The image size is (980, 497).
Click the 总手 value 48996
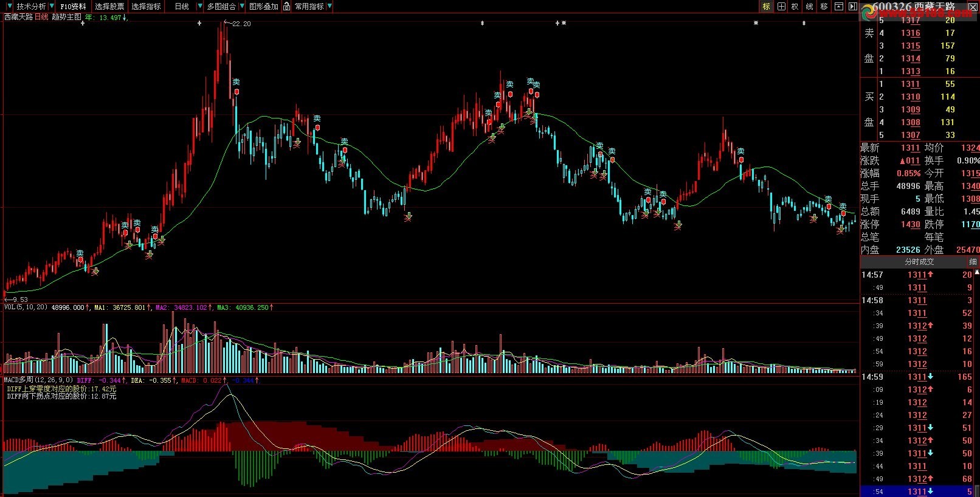point(908,186)
